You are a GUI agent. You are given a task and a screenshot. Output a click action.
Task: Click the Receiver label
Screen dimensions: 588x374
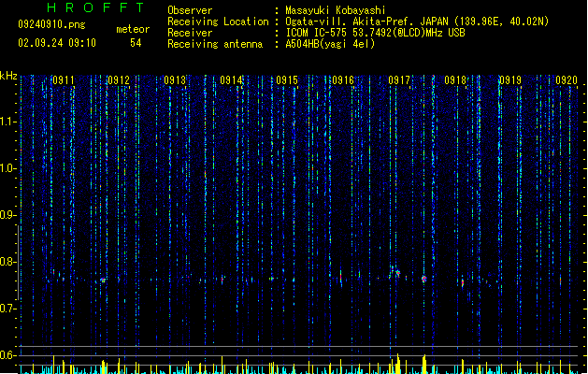click(x=190, y=33)
